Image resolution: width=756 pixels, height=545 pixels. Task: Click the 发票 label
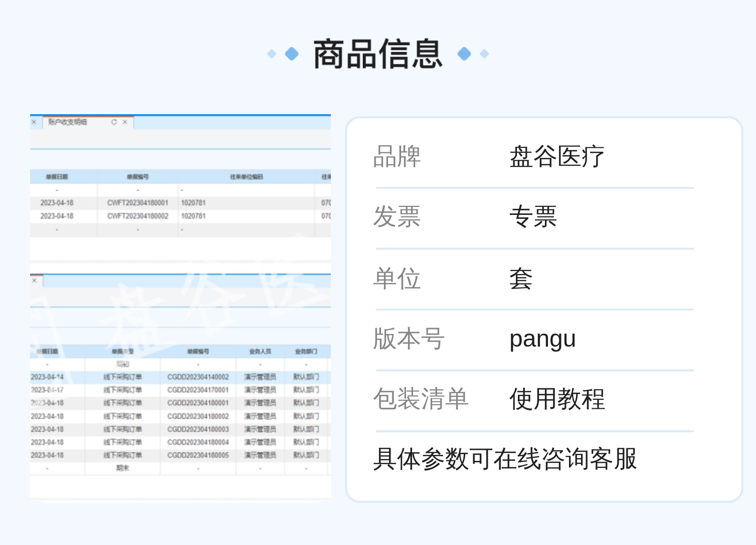(397, 217)
